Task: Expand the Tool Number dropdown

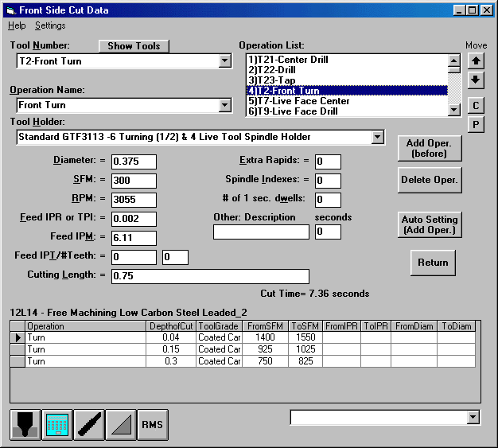Action: [224, 61]
